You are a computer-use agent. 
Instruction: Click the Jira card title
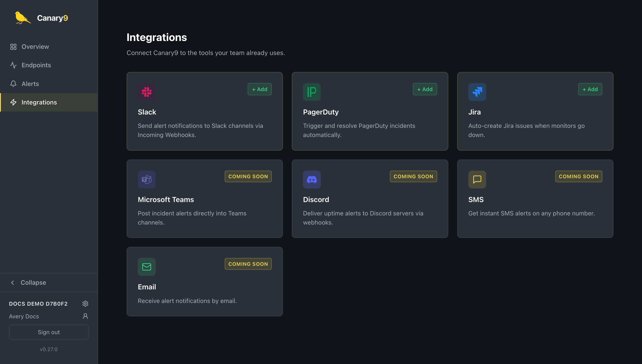click(474, 112)
